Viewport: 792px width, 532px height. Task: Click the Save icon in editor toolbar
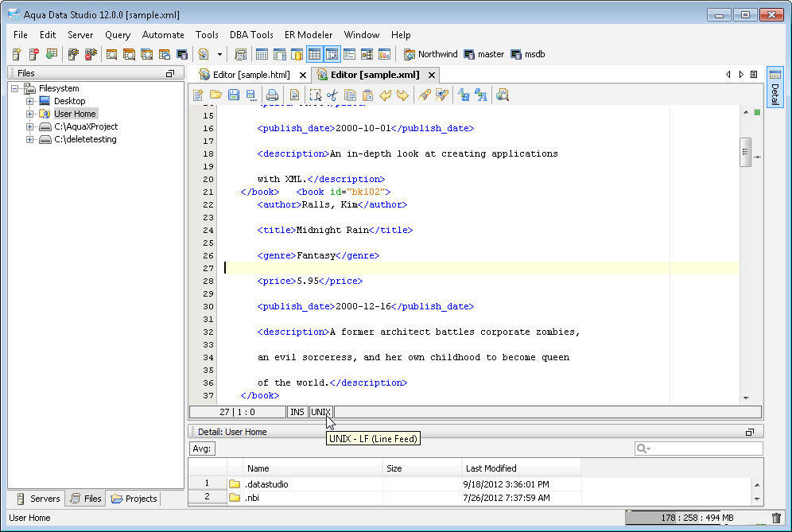coord(233,95)
